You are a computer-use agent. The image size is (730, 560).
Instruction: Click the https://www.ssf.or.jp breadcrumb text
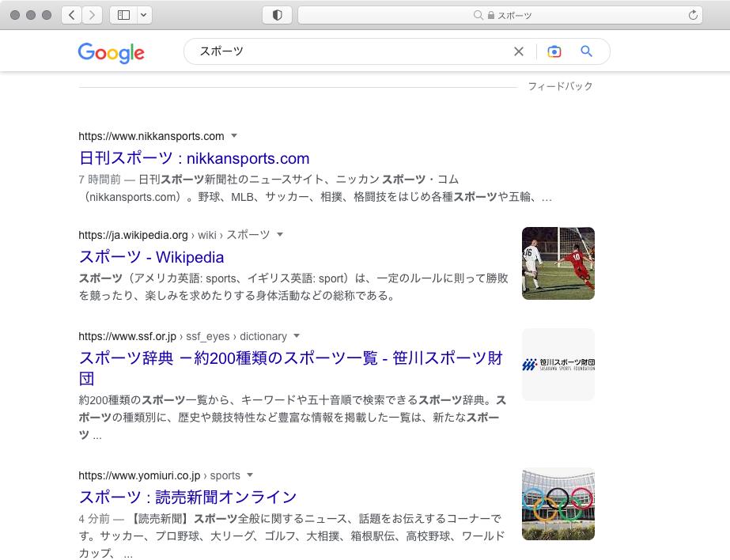(127, 337)
